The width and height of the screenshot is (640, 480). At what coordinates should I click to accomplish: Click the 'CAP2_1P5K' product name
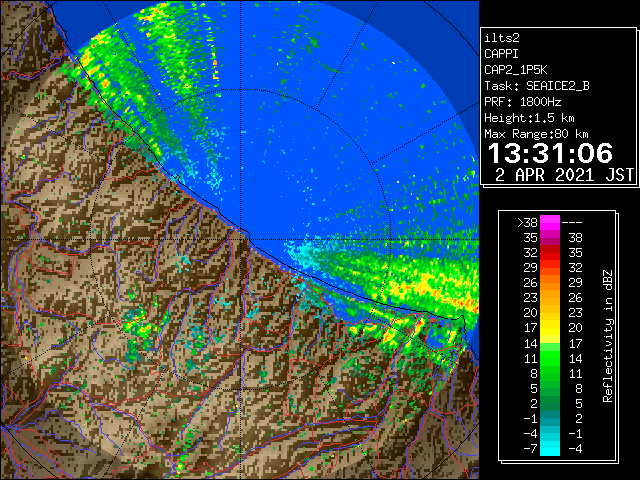click(516, 70)
